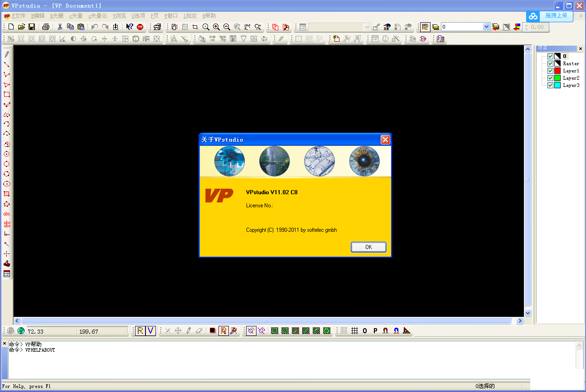Click the horizontal scrollbar right arrow
This screenshot has height=392, width=586.
pyautogui.click(x=520, y=320)
